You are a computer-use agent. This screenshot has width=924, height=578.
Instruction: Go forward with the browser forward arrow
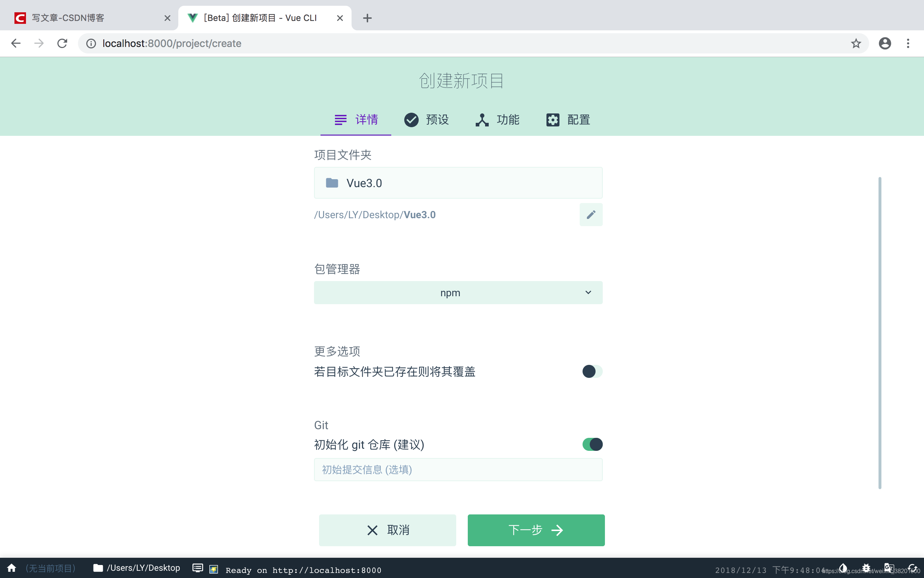(39, 43)
